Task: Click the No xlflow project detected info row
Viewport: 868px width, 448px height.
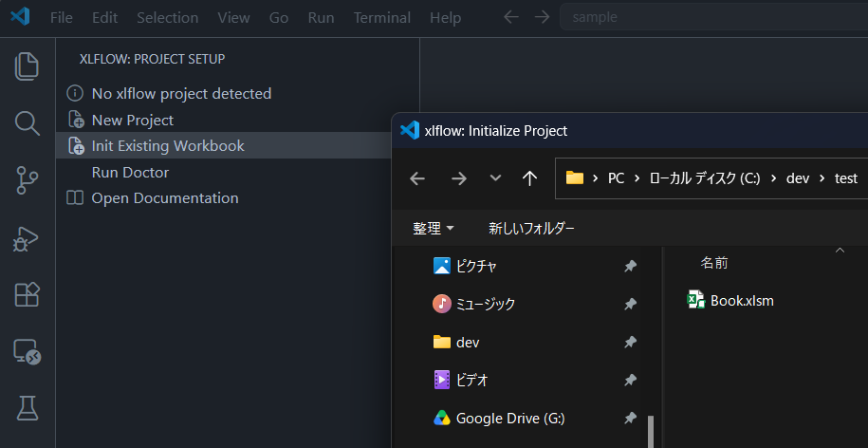Action: [x=237, y=94]
